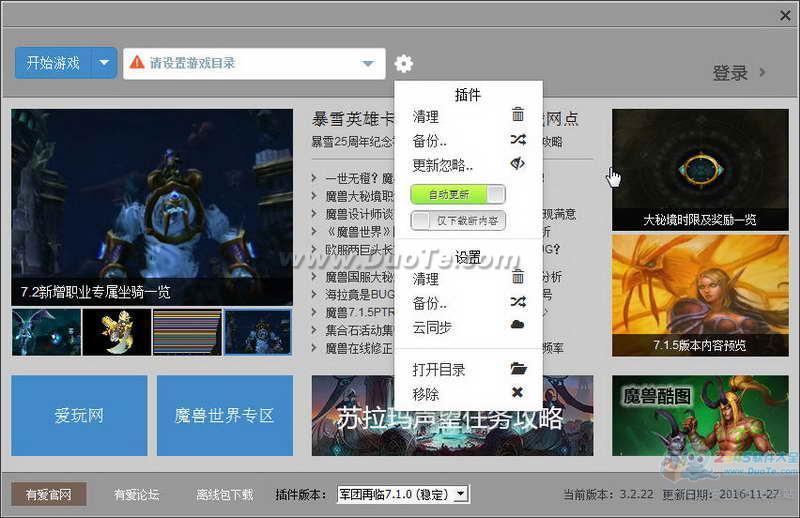Image resolution: width=800 pixels, height=518 pixels.
Task: Click 更新日期 2016-11-27 text
Action: click(720, 494)
